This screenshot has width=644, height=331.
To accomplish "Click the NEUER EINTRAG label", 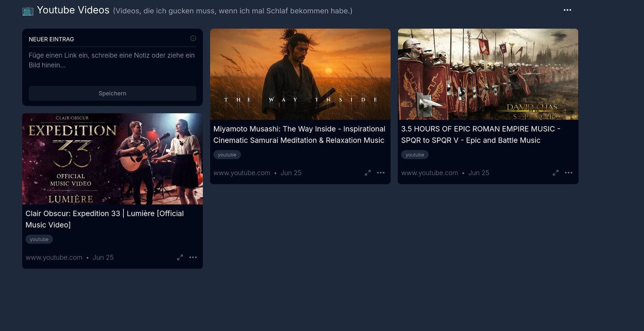I will [52, 39].
